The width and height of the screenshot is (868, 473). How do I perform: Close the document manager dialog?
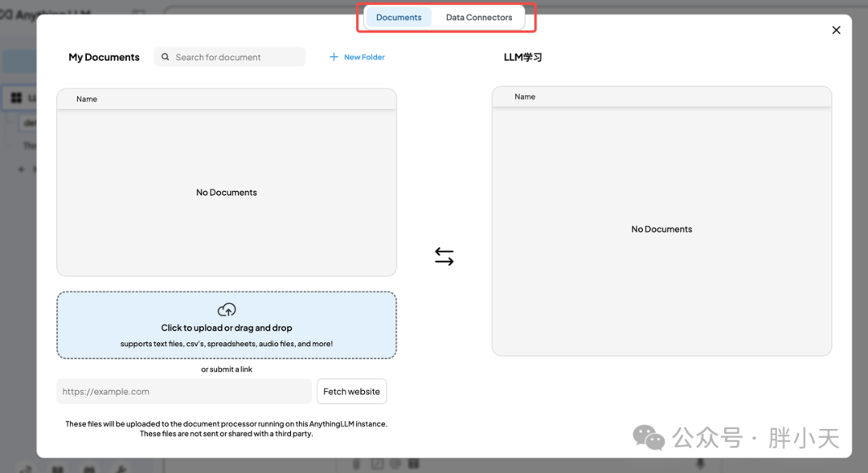pyautogui.click(x=836, y=30)
